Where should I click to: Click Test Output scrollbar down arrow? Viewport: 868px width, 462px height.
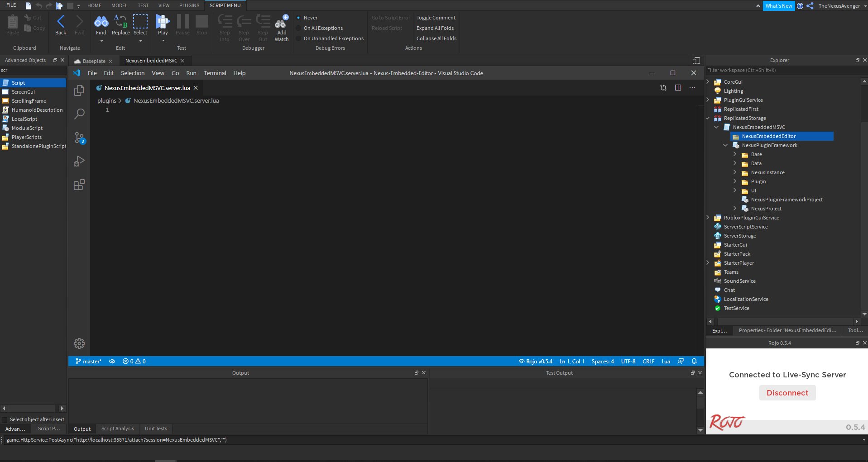point(700,430)
